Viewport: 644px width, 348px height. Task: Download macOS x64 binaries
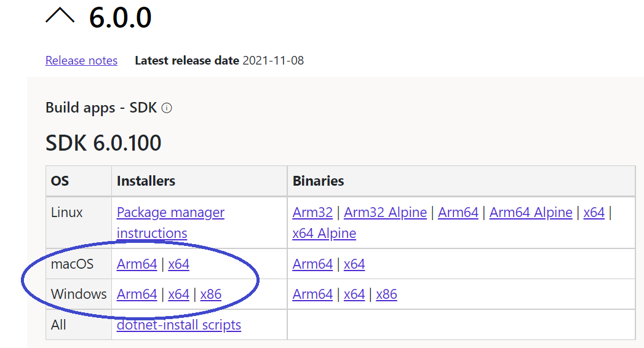point(354,264)
